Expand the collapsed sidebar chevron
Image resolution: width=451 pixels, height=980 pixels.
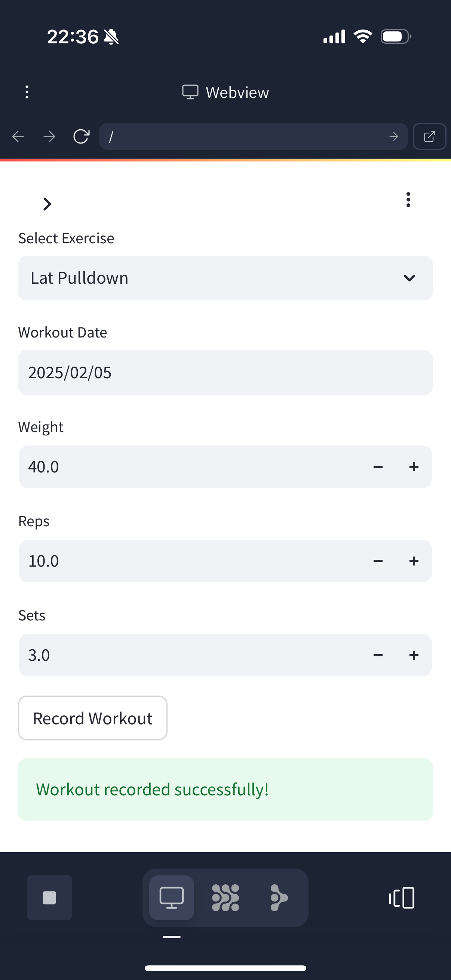tap(47, 204)
